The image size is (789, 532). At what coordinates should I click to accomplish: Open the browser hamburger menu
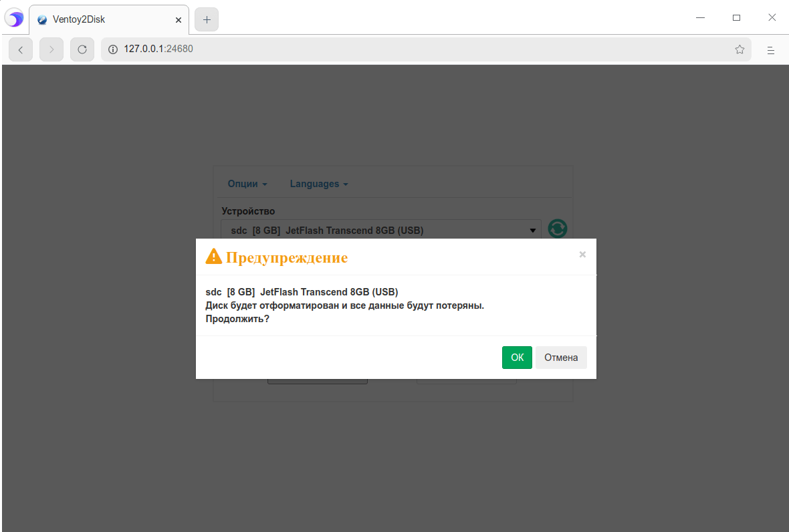[770, 49]
